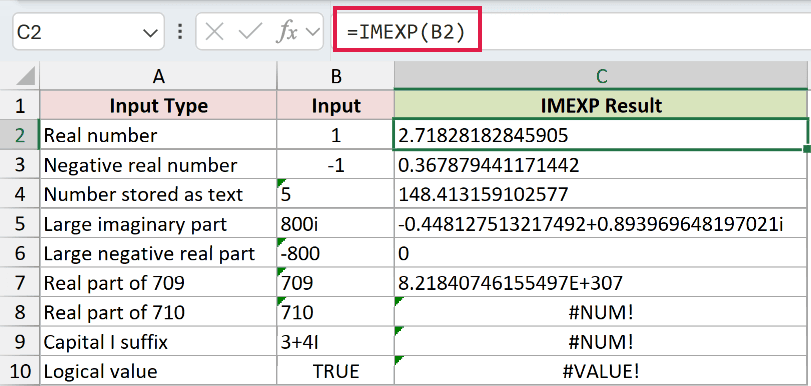Select the 'Large imaginary part' cell
The image size is (811, 386).
(158, 224)
